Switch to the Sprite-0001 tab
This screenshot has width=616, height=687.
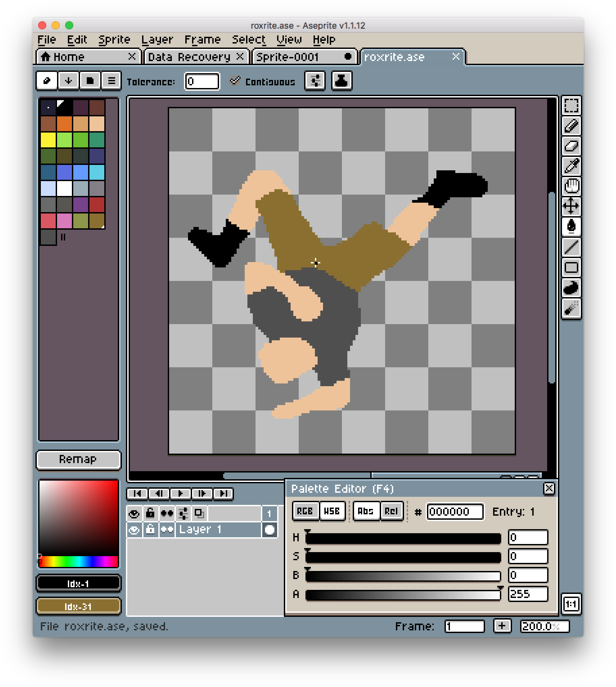pyautogui.click(x=298, y=57)
